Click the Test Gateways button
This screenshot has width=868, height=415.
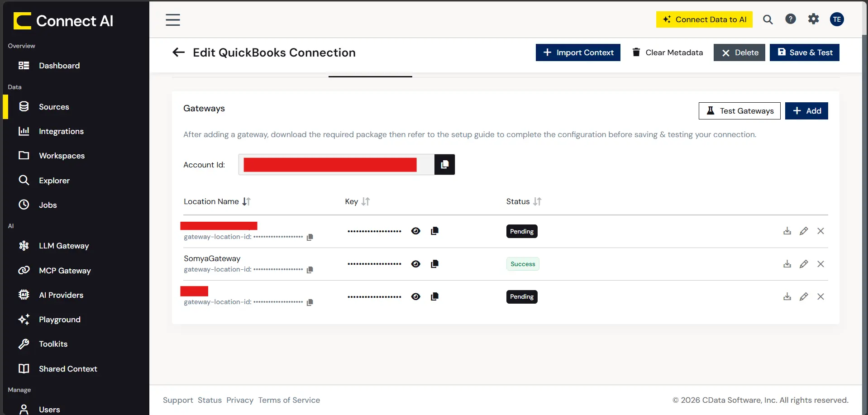pyautogui.click(x=739, y=111)
